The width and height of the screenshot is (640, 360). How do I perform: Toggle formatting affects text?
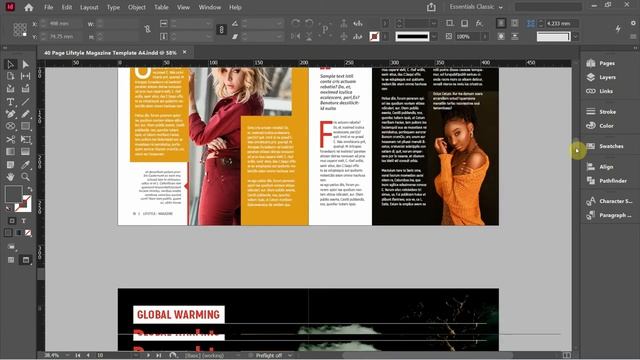24,221
